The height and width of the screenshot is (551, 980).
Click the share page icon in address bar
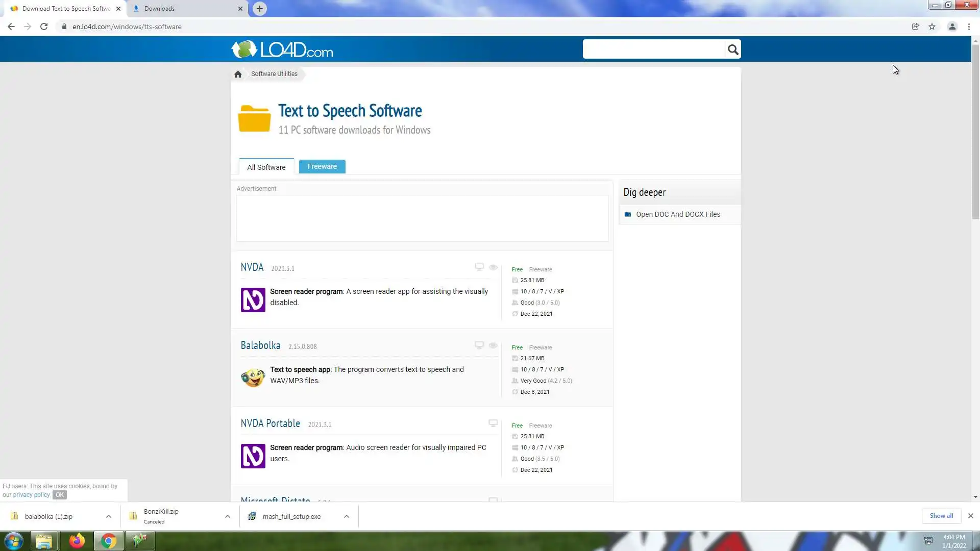pyautogui.click(x=915, y=27)
